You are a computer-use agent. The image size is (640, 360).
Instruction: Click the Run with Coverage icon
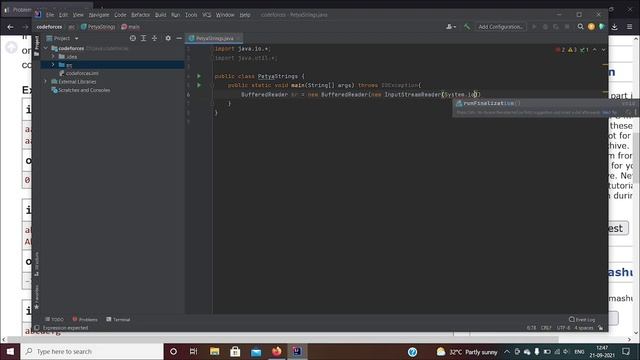[556, 27]
